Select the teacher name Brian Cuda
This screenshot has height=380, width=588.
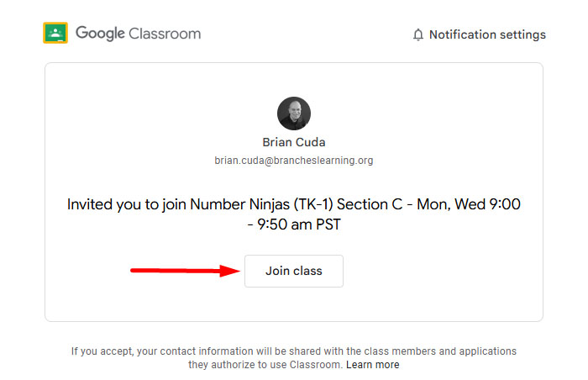(294, 142)
